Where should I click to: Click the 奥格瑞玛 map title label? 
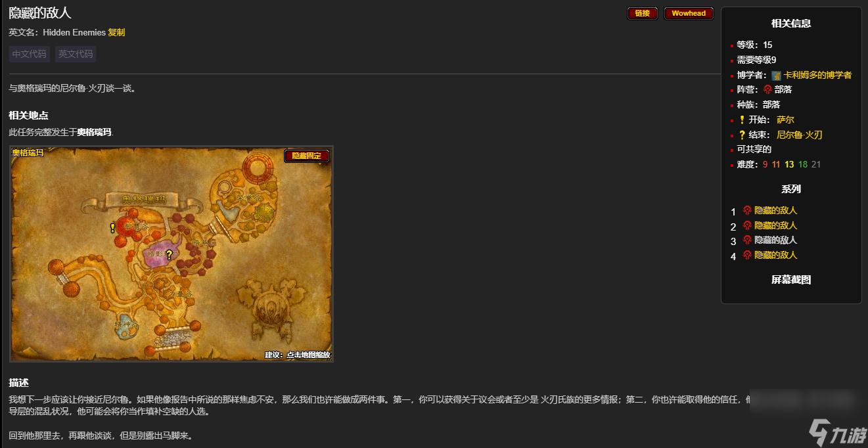pos(28,152)
